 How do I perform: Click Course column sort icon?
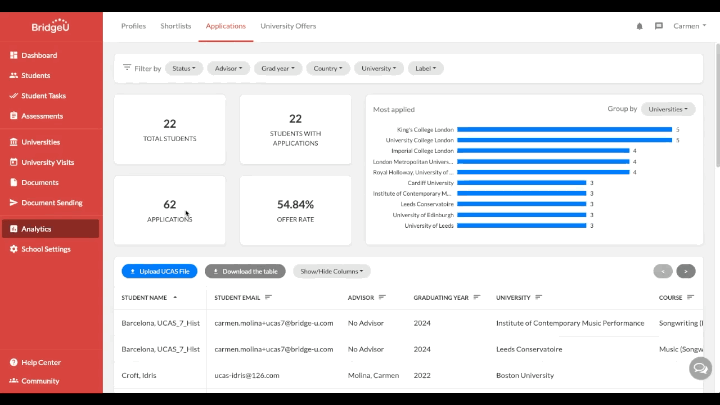point(690,298)
